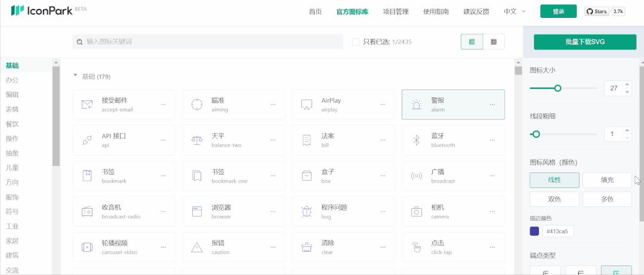644x275 pixels.
Task: Toggle the 只看已选 checkbox
Action: click(x=356, y=42)
